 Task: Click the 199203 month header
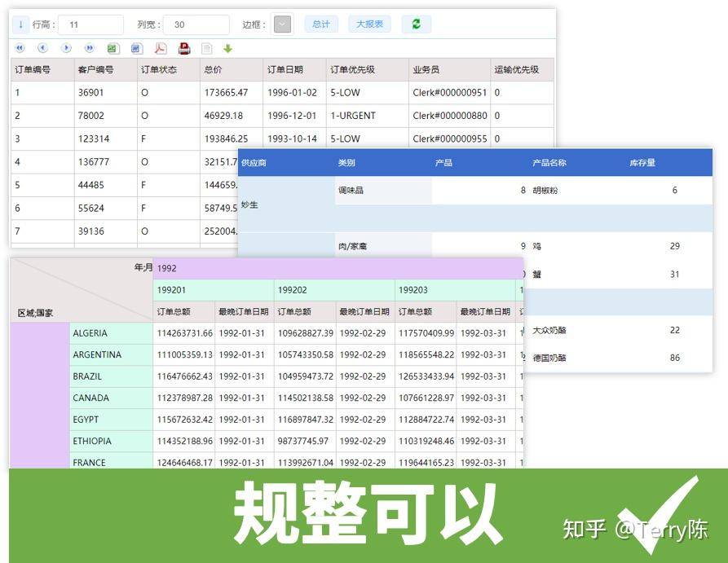[x=455, y=290]
